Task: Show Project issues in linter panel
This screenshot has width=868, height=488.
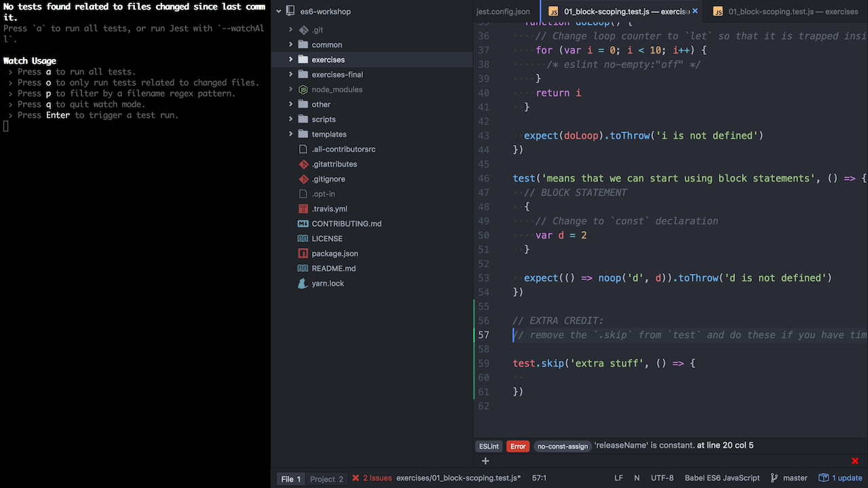Action: coord(326,479)
